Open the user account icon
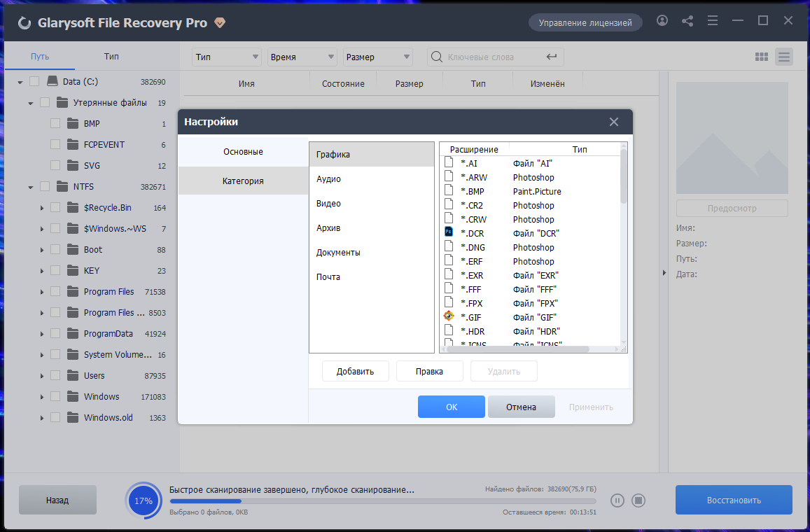The width and height of the screenshot is (810, 532). [x=662, y=21]
